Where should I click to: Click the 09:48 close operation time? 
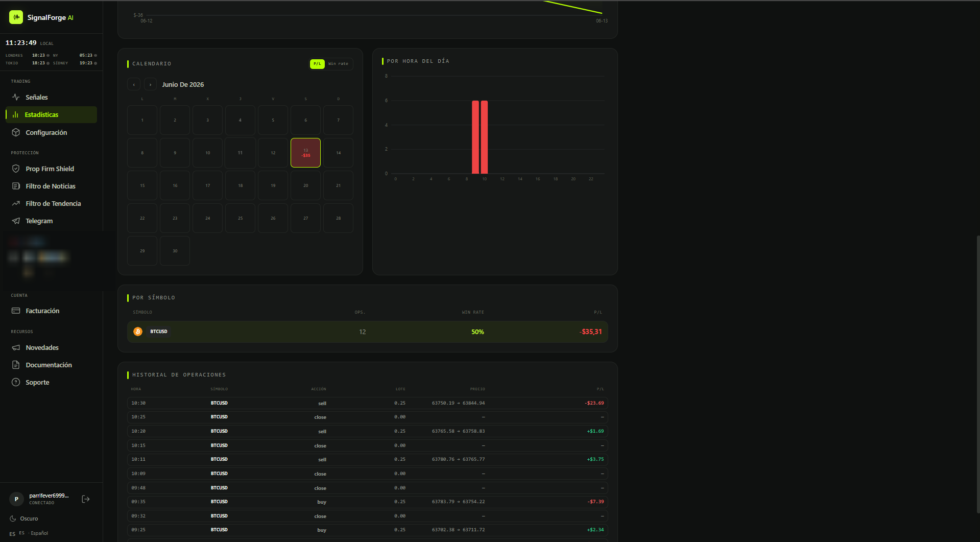point(138,488)
